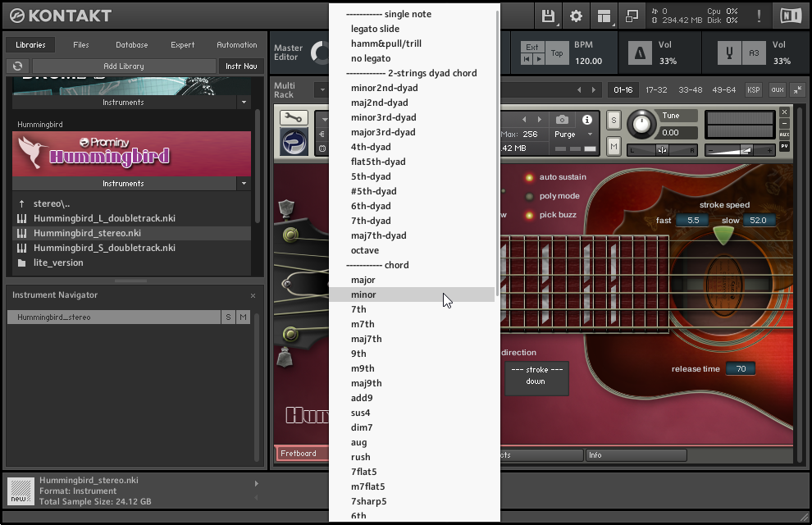Select 'legato slide' from the menu
The height and width of the screenshot is (525, 812).
point(413,29)
